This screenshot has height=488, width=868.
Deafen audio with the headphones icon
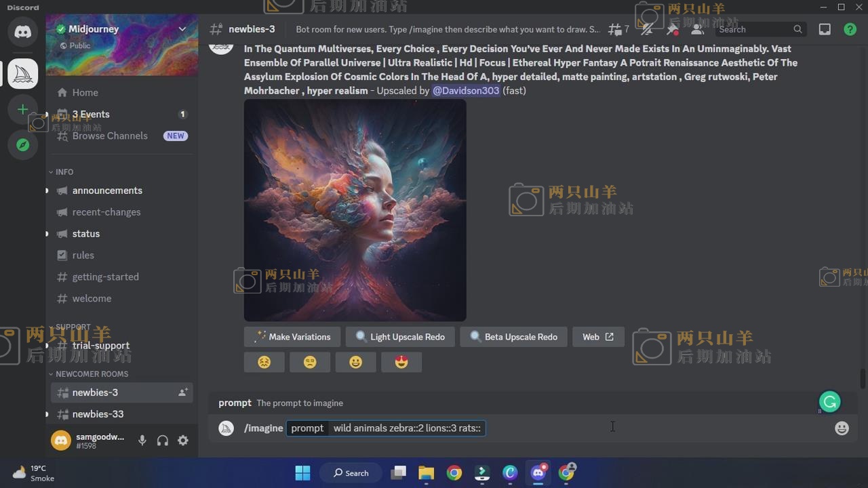point(163,441)
